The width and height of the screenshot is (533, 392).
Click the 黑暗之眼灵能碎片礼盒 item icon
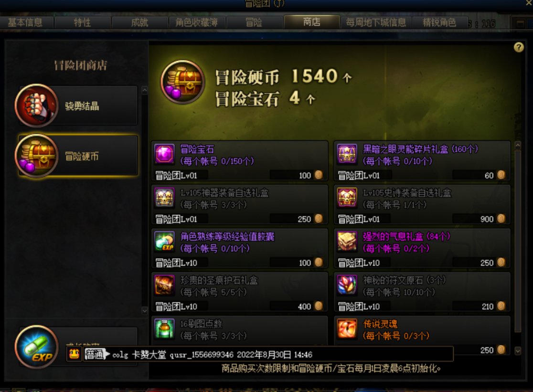pyautogui.click(x=347, y=154)
